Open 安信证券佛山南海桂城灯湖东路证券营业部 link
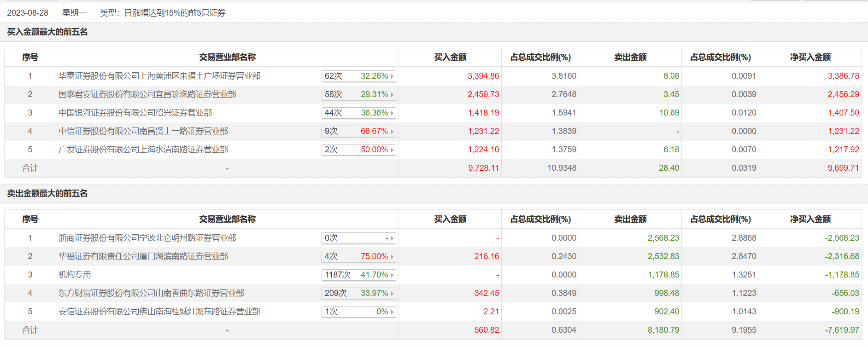 (x=159, y=312)
